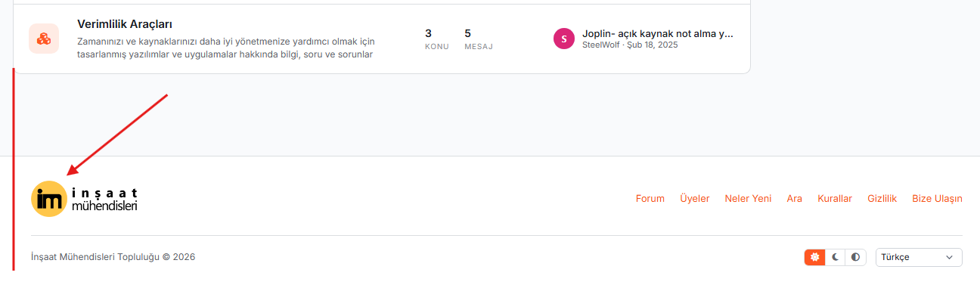View the Kurallar page link
Screen dimensions: 980x285
click(834, 199)
